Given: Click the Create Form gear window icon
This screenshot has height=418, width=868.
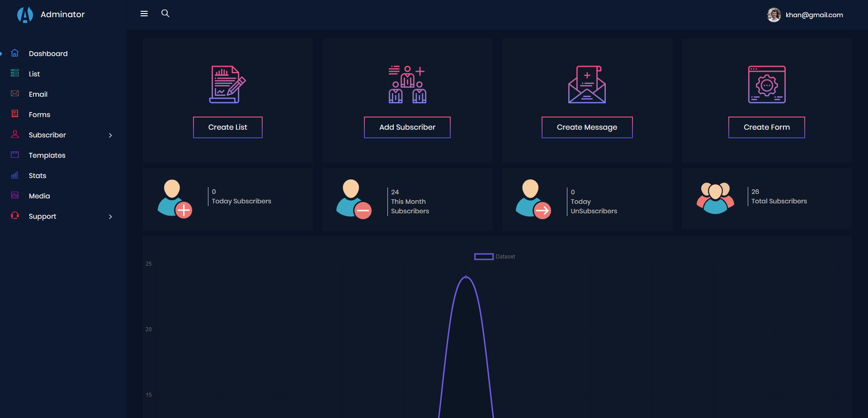Looking at the screenshot, I should coord(766,85).
